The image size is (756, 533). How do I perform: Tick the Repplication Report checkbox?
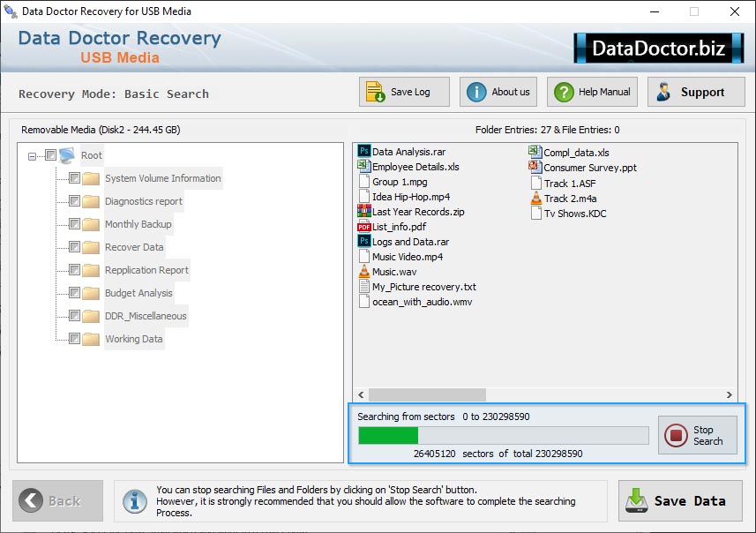pos(74,270)
